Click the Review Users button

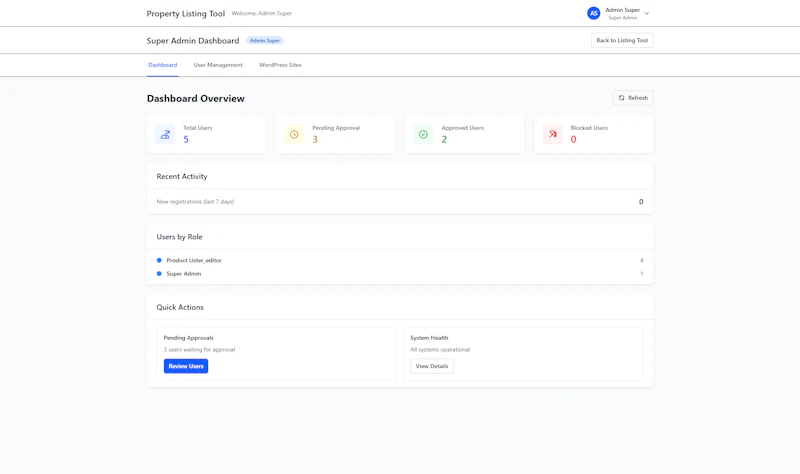coord(186,366)
